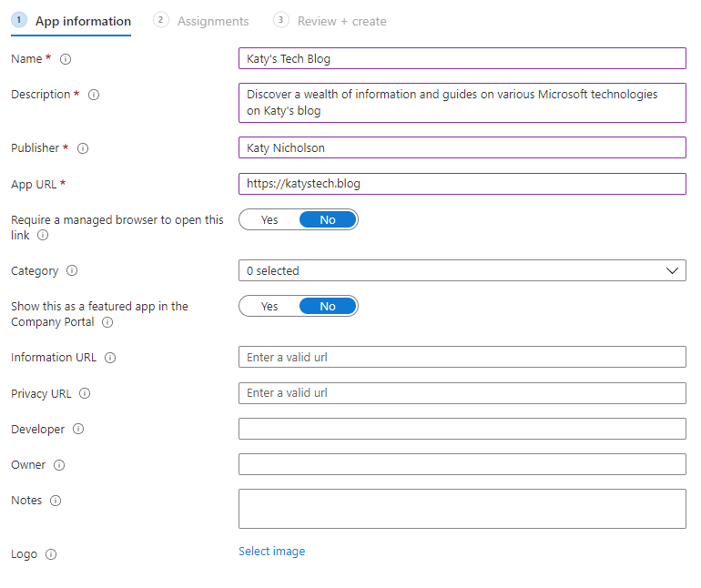Click into the Owner input field
Screen dimensions: 701x588
click(462, 465)
